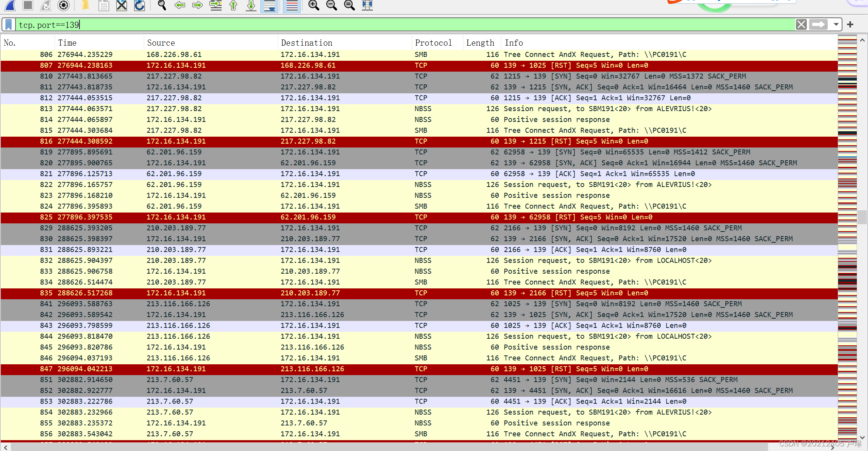Open the display filter bookmark menu

[9, 25]
